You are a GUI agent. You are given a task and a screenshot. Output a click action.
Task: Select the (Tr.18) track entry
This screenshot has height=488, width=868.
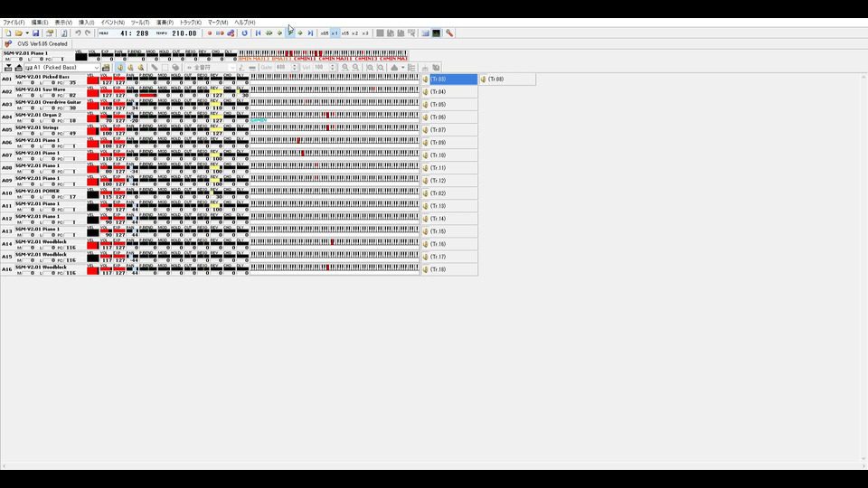(449, 269)
